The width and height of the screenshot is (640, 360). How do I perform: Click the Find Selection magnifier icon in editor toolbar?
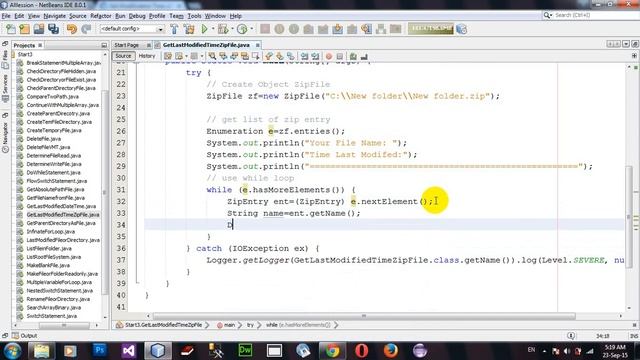click(212, 56)
